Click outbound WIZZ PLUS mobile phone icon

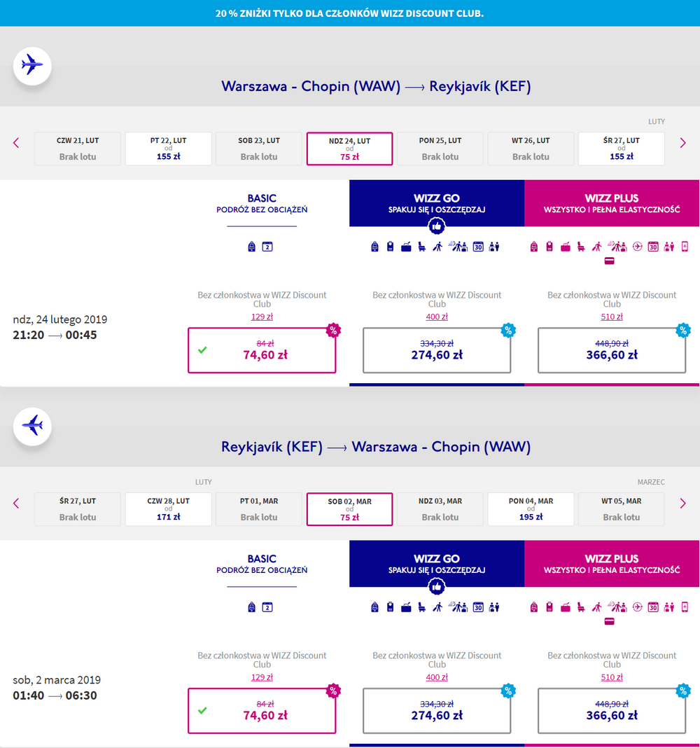point(685,247)
